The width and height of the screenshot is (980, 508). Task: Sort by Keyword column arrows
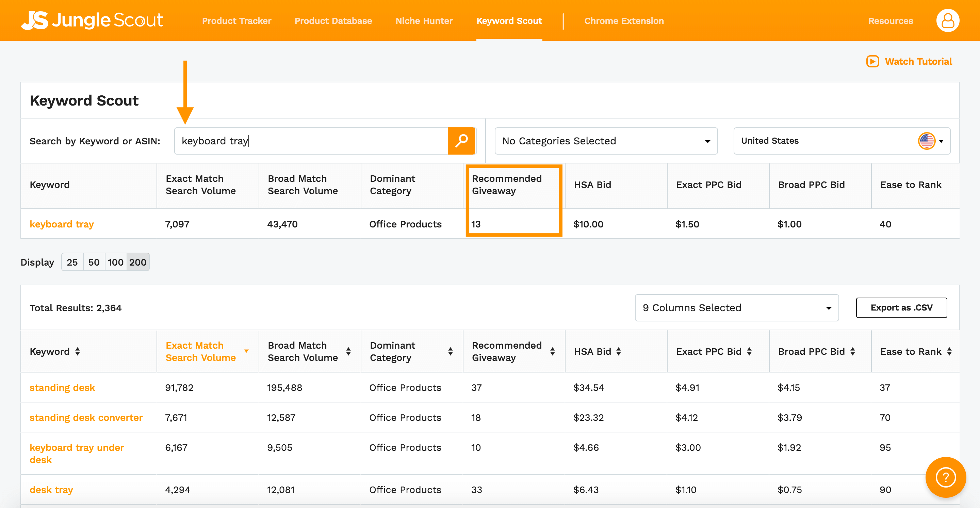point(78,351)
